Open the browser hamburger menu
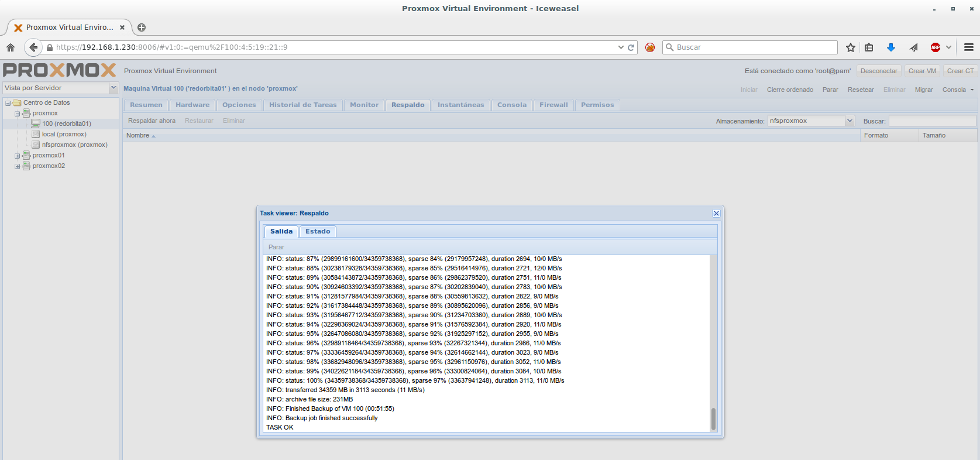 click(x=968, y=47)
